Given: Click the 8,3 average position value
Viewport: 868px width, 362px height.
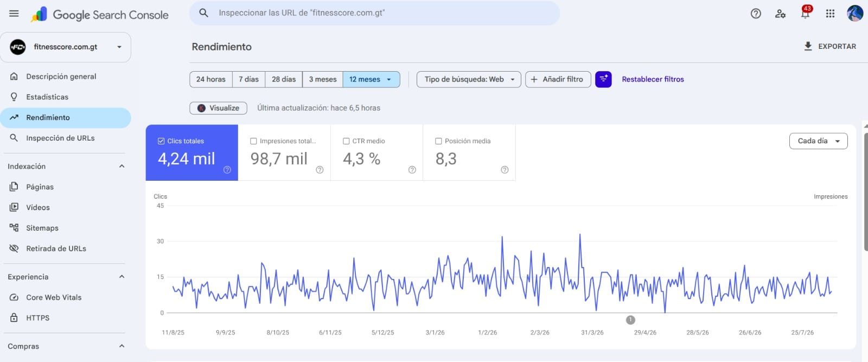Looking at the screenshot, I should pyautogui.click(x=446, y=158).
